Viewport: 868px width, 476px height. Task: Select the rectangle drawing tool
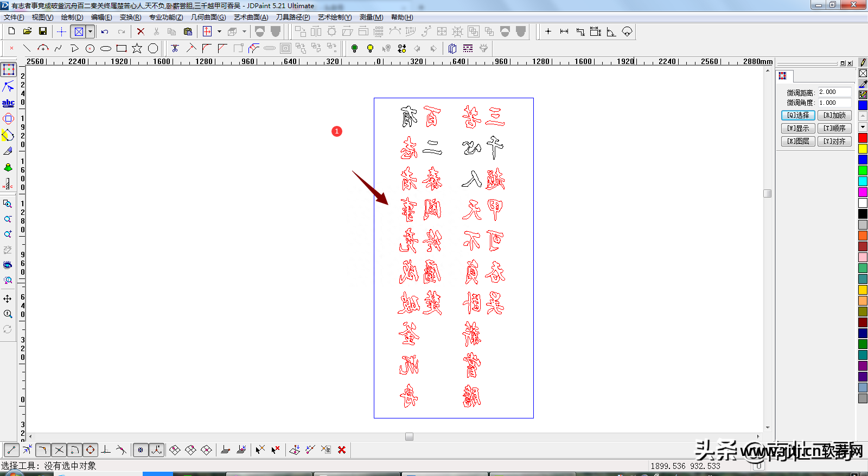122,48
